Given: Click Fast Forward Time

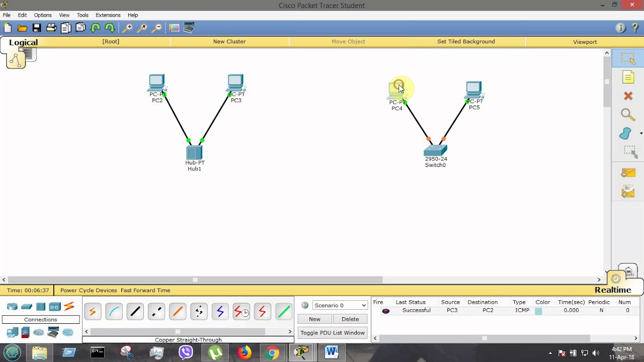Looking at the screenshot, I should click(145, 291).
